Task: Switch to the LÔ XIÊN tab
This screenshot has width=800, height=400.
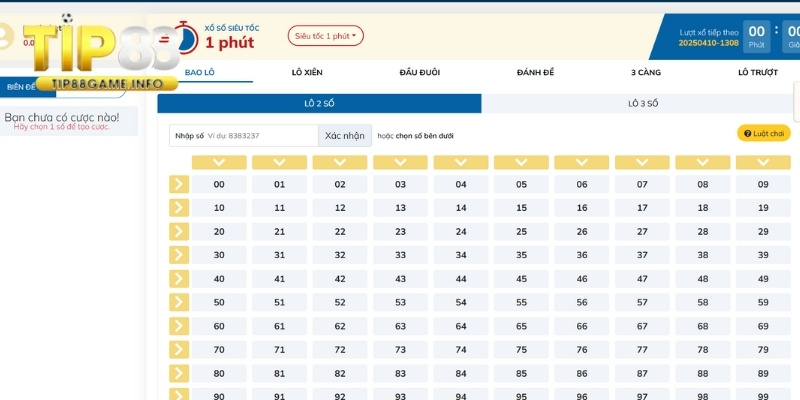Action: [x=307, y=73]
